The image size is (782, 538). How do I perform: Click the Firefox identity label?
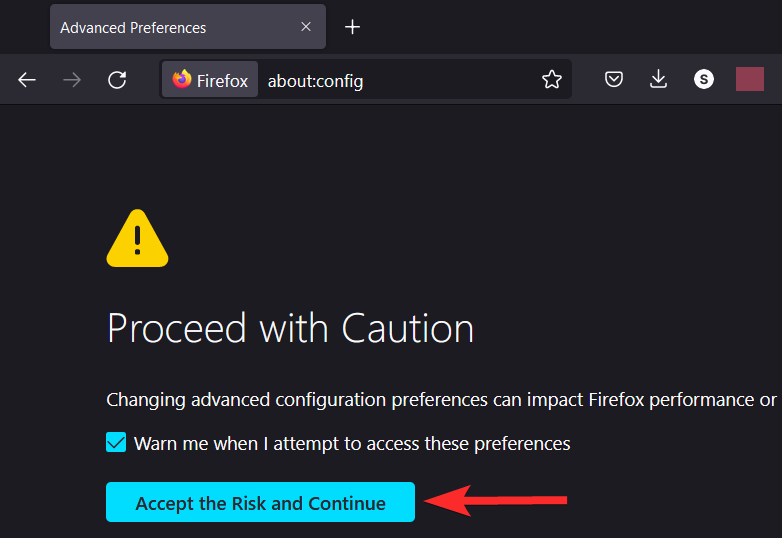pos(222,81)
